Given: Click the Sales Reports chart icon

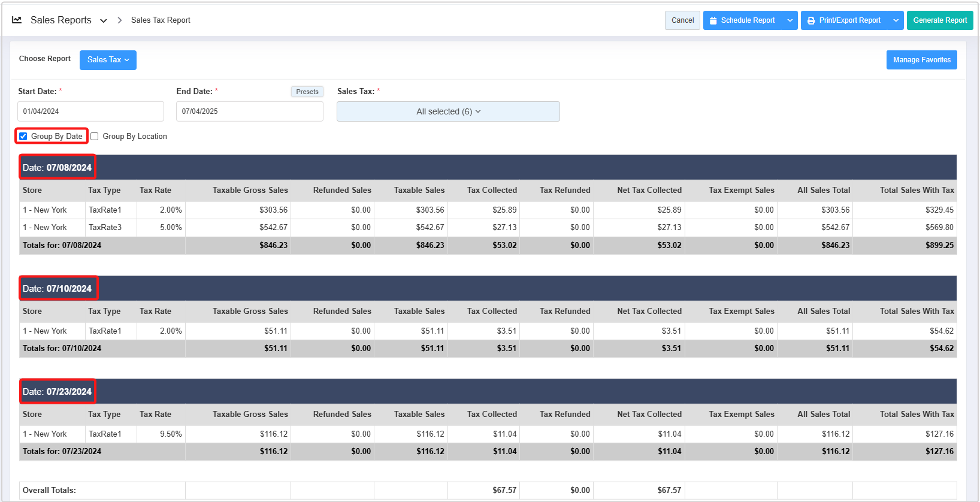Looking at the screenshot, I should pyautogui.click(x=17, y=20).
